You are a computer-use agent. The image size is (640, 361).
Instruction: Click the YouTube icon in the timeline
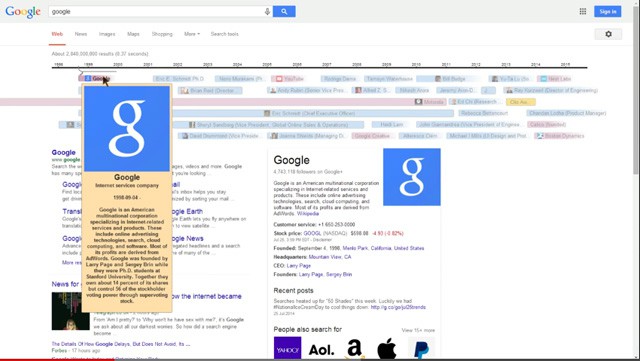(279, 79)
